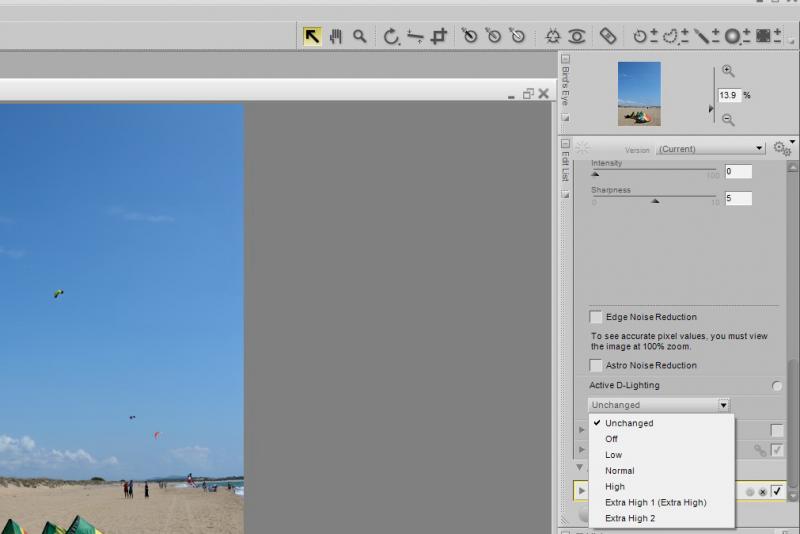Select the Direct Select arrow tool
800x534 pixels.
312,36
